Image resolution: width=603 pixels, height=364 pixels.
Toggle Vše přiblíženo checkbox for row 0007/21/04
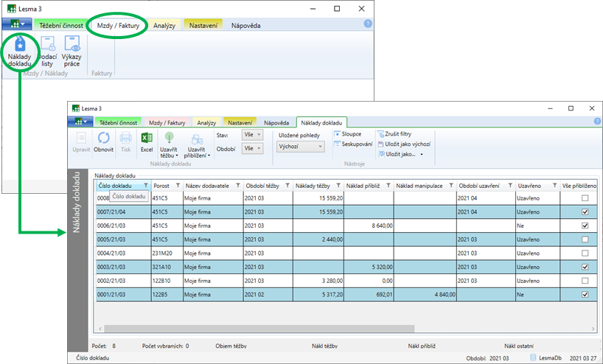tap(585, 211)
